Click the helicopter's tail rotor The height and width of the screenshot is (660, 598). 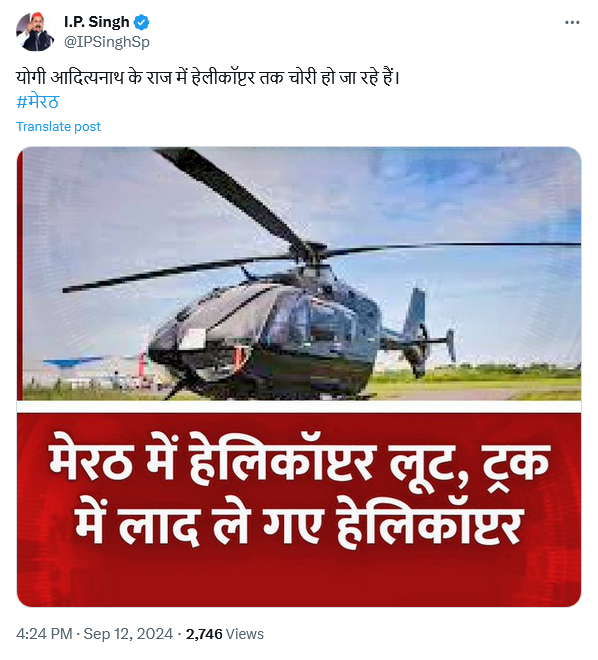[449, 345]
